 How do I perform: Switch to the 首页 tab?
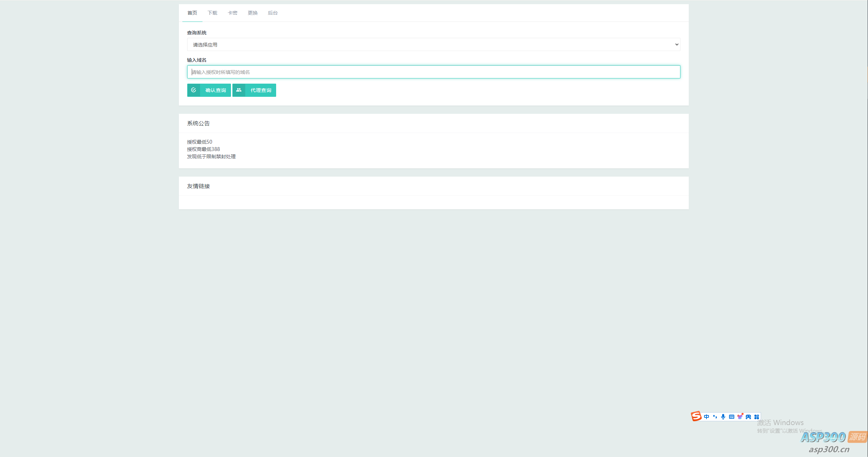192,13
